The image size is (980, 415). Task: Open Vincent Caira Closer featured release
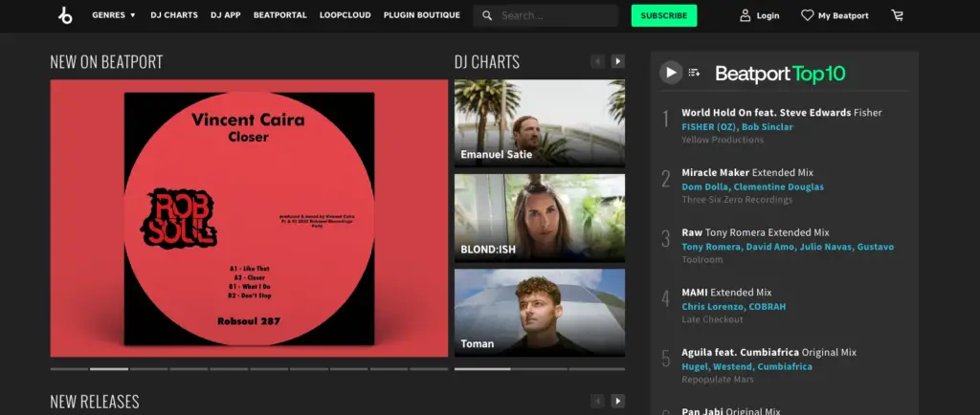tap(249, 218)
